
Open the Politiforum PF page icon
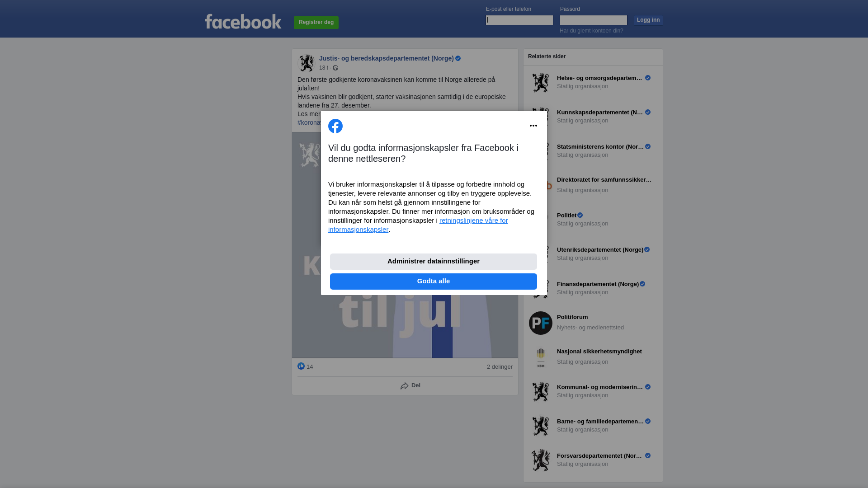[x=541, y=323]
